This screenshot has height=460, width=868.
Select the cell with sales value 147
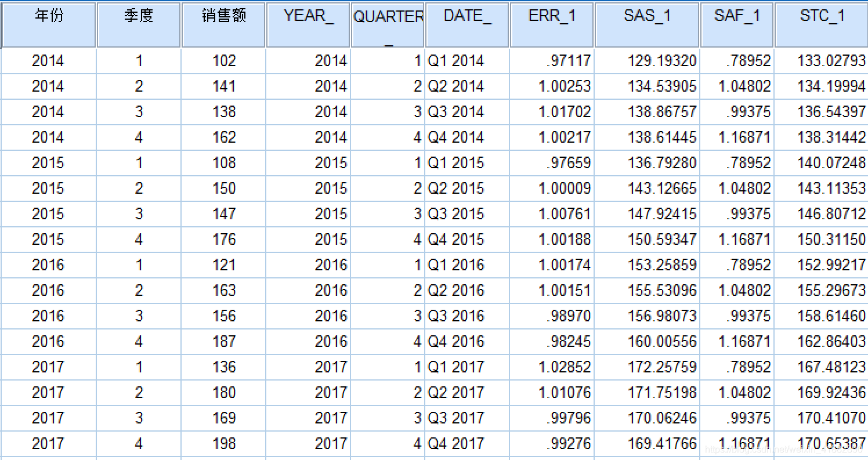pyautogui.click(x=223, y=214)
